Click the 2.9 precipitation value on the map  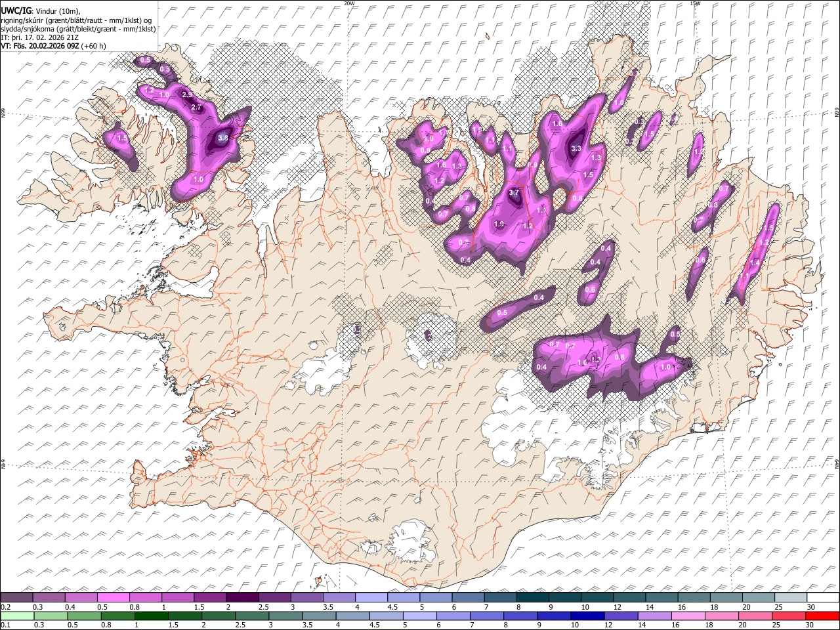[187, 95]
